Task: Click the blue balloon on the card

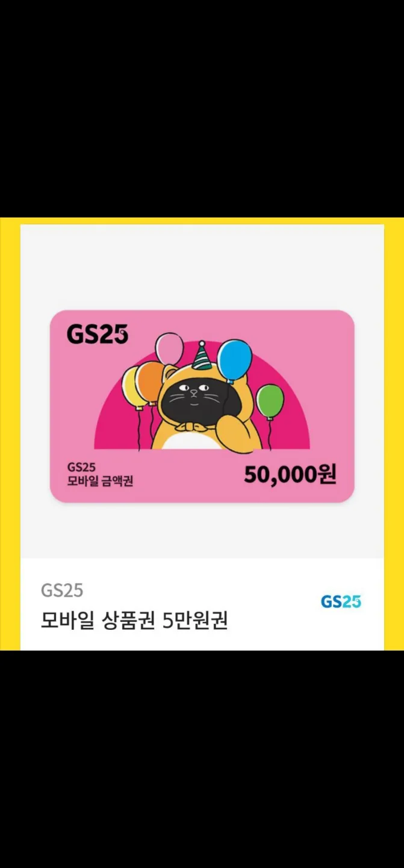Action: tap(234, 360)
